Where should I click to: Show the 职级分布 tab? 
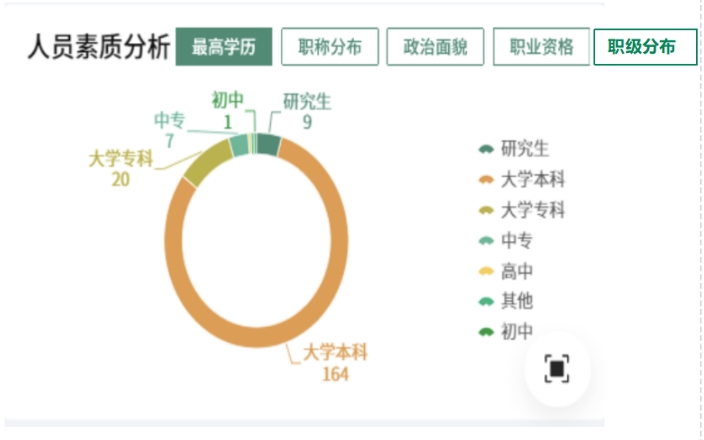click(x=646, y=47)
